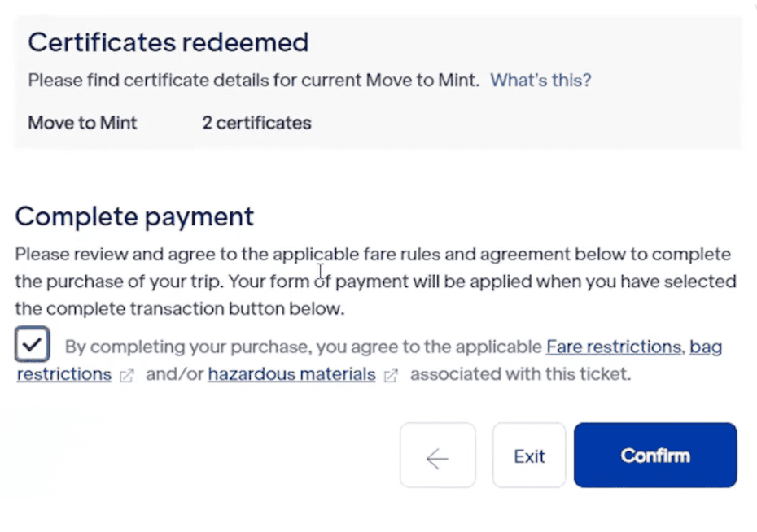Read the hazardous materials policy
The width and height of the screenshot is (757, 532).
[291, 374]
